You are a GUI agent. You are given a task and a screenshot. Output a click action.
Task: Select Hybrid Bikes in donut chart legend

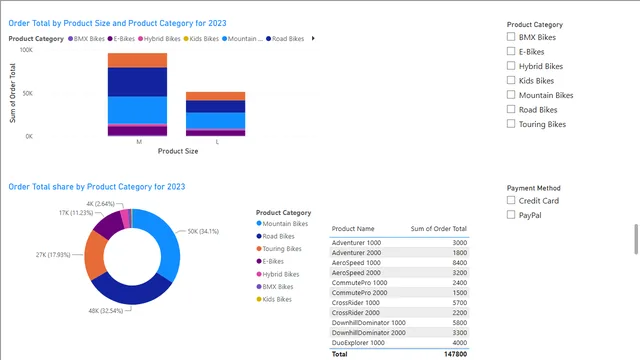click(278, 274)
